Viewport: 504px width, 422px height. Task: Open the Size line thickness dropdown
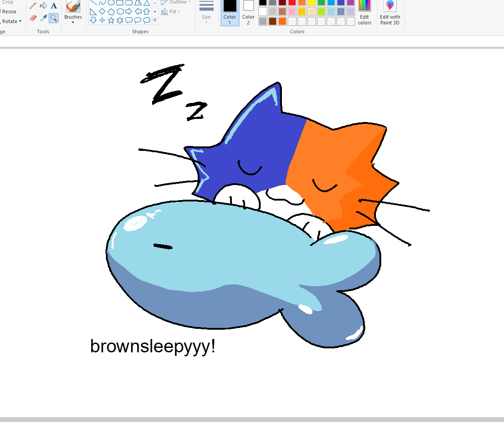tap(207, 12)
